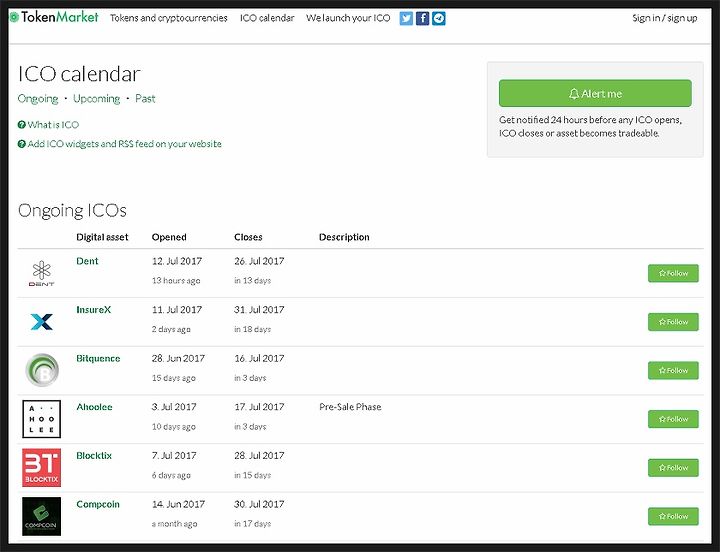Click the Bitquence round logo
The image size is (720, 552).
coord(42,370)
